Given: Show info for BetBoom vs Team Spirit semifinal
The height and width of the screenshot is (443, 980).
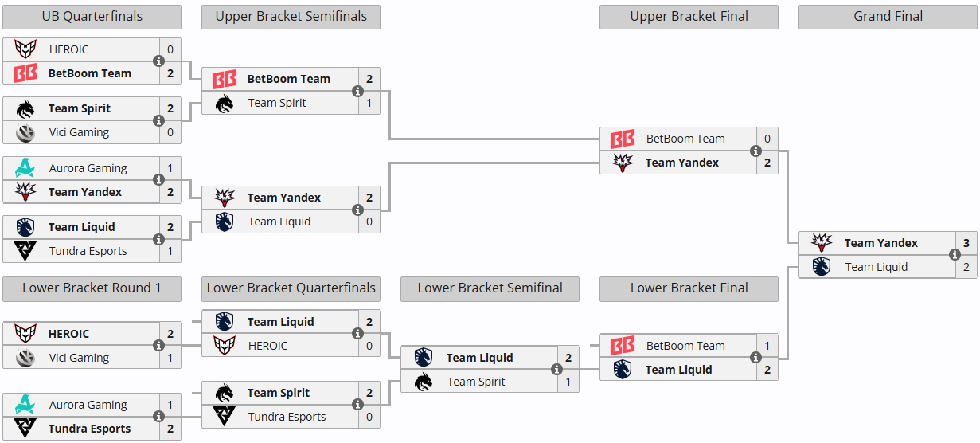Looking at the screenshot, I should click(x=357, y=91).
